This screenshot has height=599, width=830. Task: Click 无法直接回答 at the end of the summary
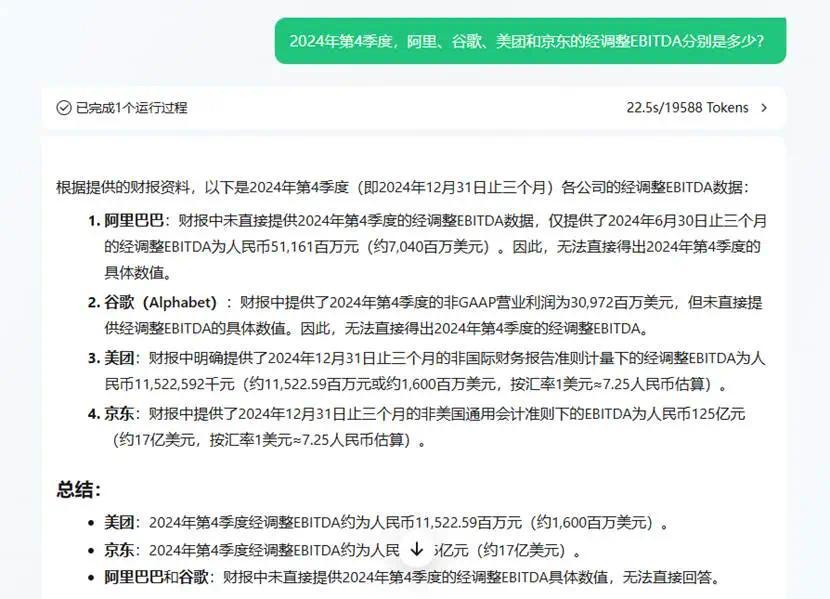[x=667, y=577]
